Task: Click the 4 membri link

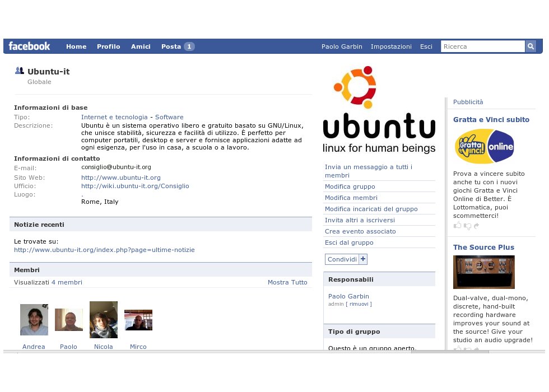Action: pos(67,282)
